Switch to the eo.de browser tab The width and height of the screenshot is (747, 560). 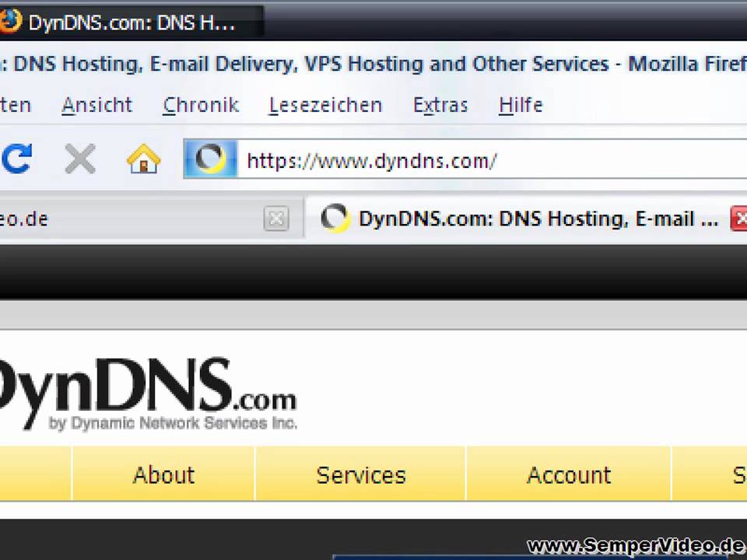[151, 219]
